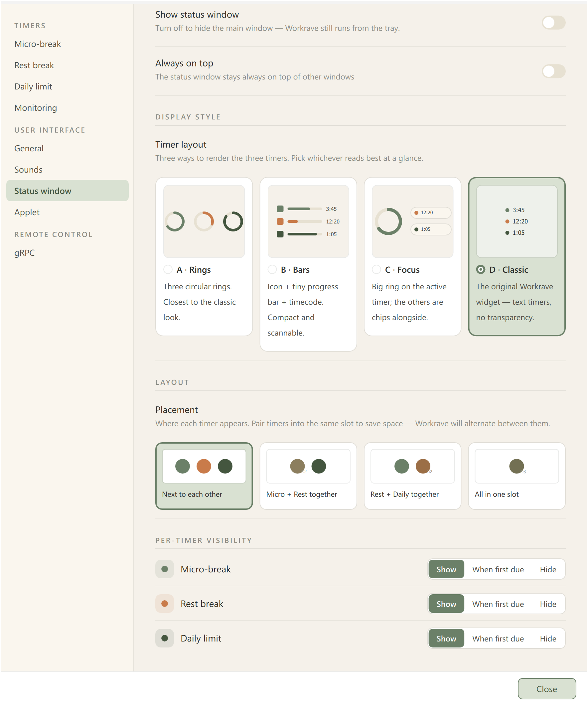Click the Rings layout preview thumbnail
The height and width of the screenshot is (707, 588).
[x=204, y=221]
